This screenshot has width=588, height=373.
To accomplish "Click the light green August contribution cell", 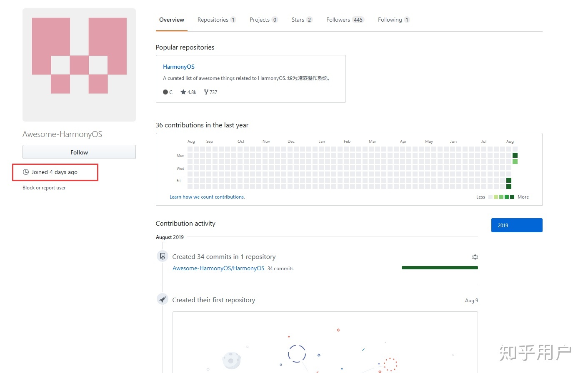I will 515,162.
